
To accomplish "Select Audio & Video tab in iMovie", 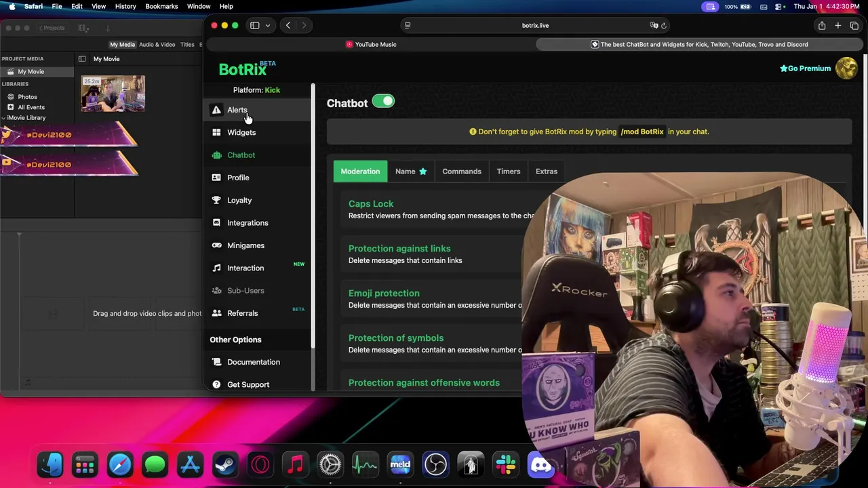I will point(157,45).
